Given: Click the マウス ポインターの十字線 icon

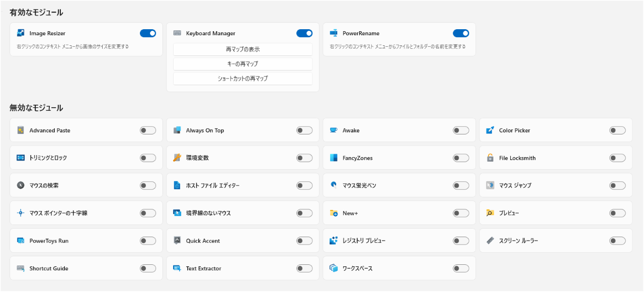Looking at the screenshot, I should [21, 213].
